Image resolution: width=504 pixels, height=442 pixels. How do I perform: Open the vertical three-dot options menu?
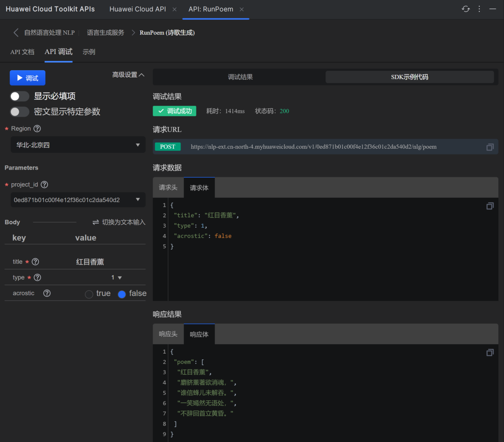coord(479,9)
